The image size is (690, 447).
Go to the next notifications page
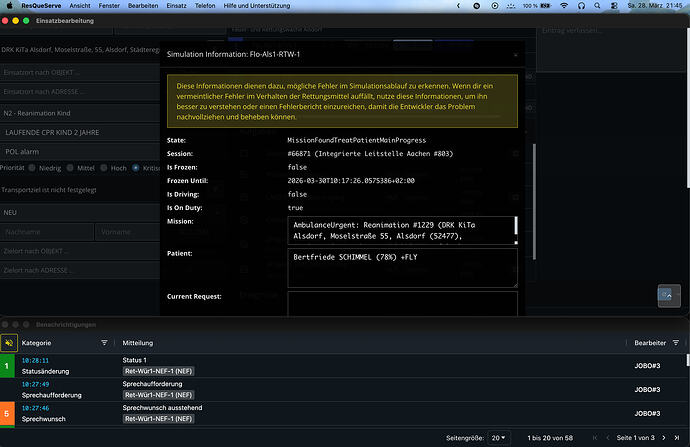(664, 438)
